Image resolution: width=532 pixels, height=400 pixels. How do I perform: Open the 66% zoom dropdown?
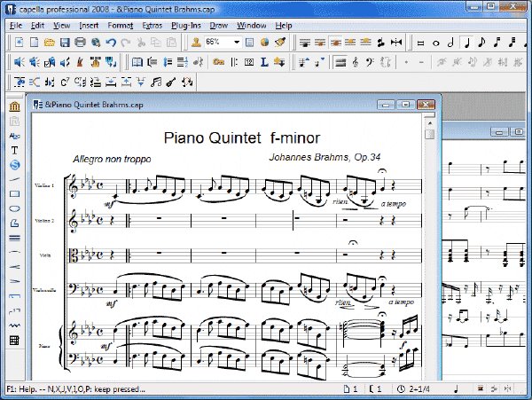(237, 43)
